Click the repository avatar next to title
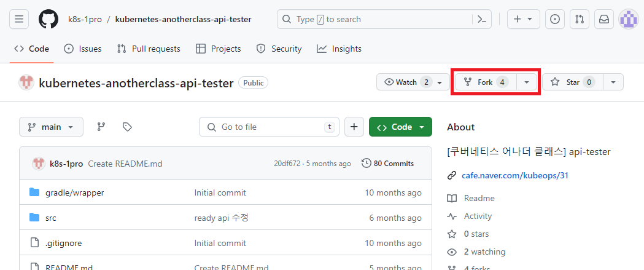Image resolution: width=644 pixels, height=270 pixels. 26,83
